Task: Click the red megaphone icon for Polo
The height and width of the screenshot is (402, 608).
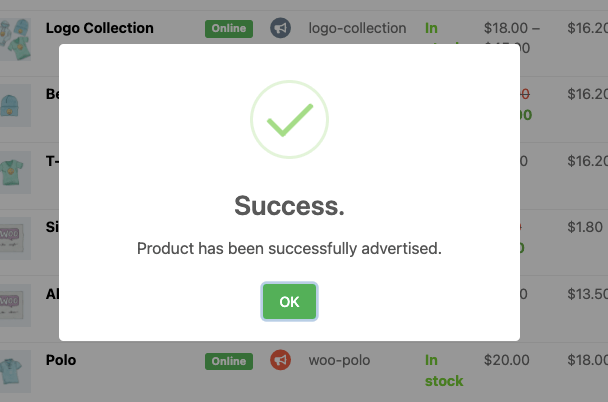Action: tap(280, 360)
